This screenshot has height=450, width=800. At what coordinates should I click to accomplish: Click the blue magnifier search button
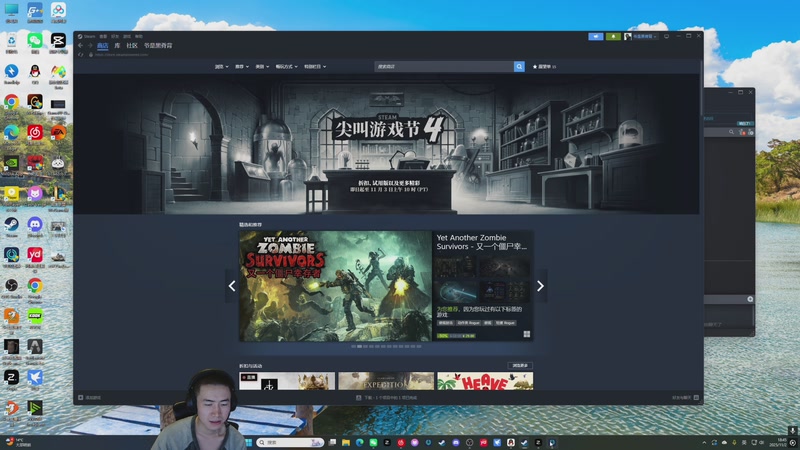[519, 66]
